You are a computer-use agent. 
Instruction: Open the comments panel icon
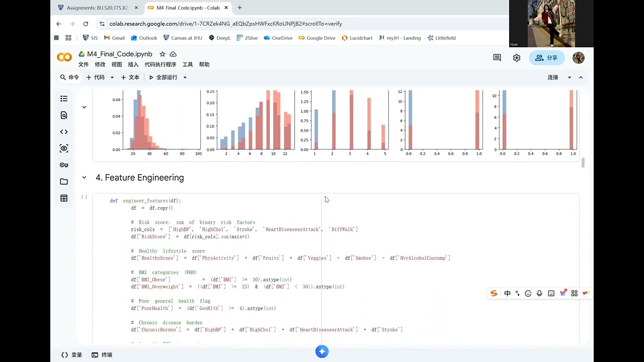tap(497, 58)
